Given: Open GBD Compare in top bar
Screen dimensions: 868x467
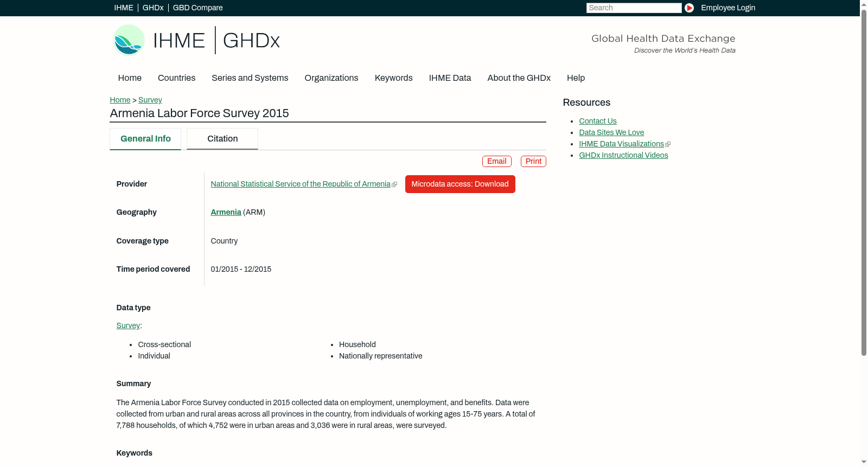Looking at the screenshot, I should (x=197, y=8).
